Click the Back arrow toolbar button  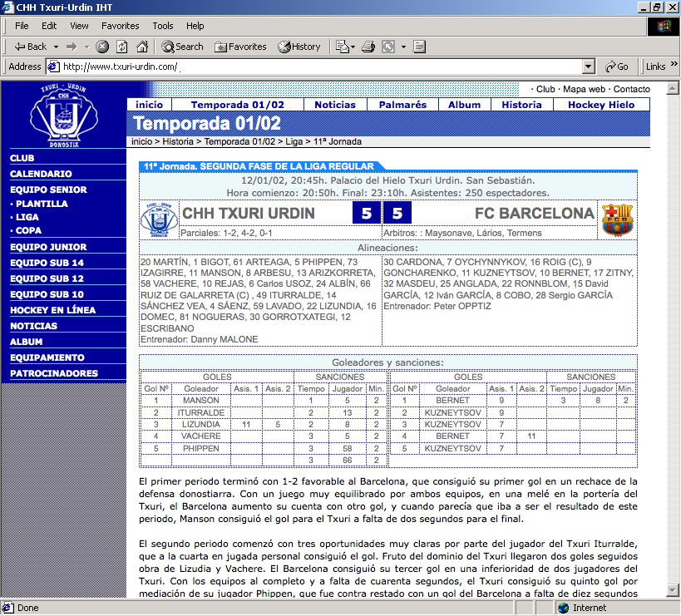[x=31, y=47]
